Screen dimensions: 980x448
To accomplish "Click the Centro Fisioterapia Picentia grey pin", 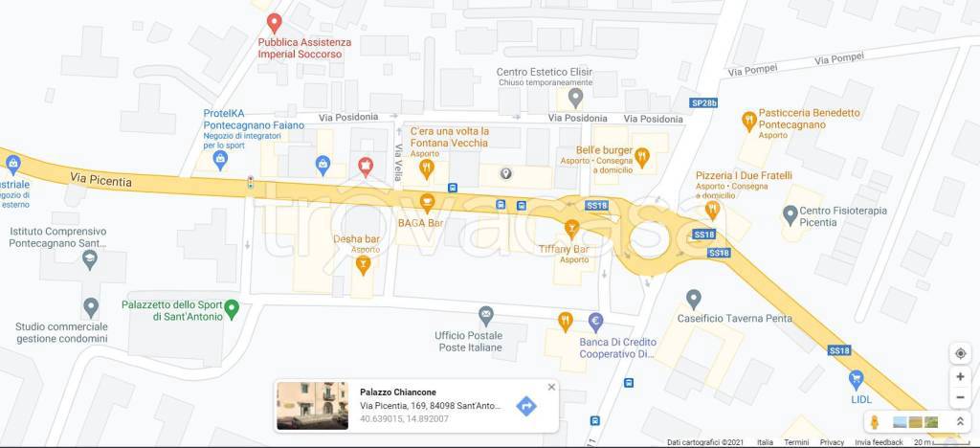I will pyautogui.click(x=791, y=215).
